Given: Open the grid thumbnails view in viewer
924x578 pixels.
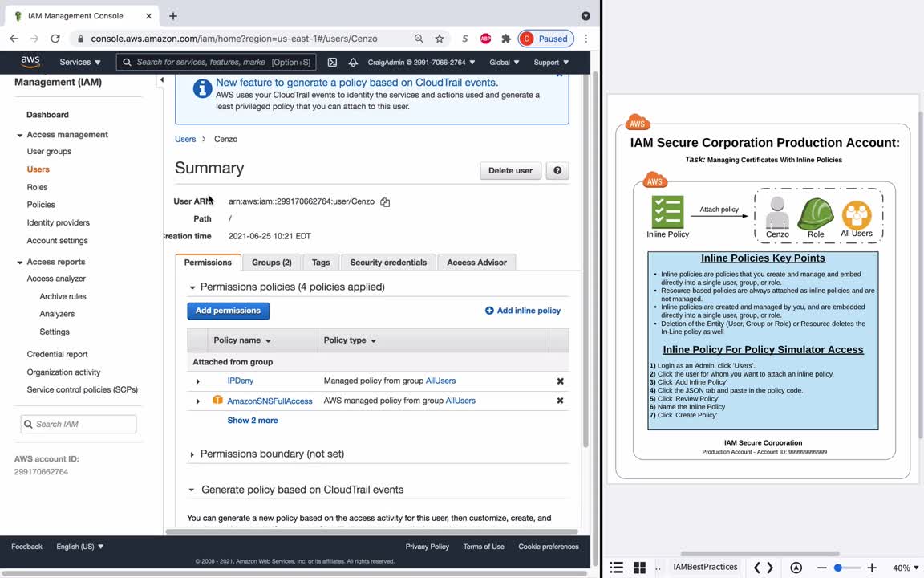Looking at the screenshot, I should [639, 568].
